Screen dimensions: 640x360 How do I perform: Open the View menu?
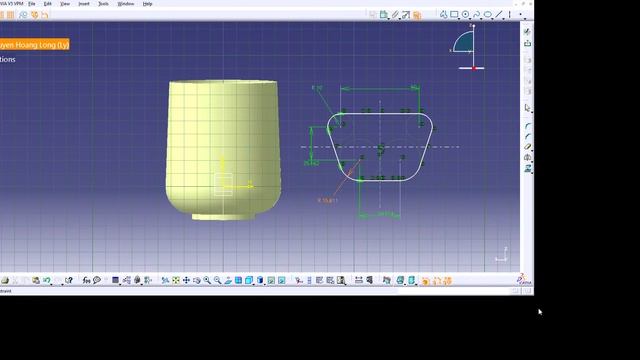[x=64, y=4]
